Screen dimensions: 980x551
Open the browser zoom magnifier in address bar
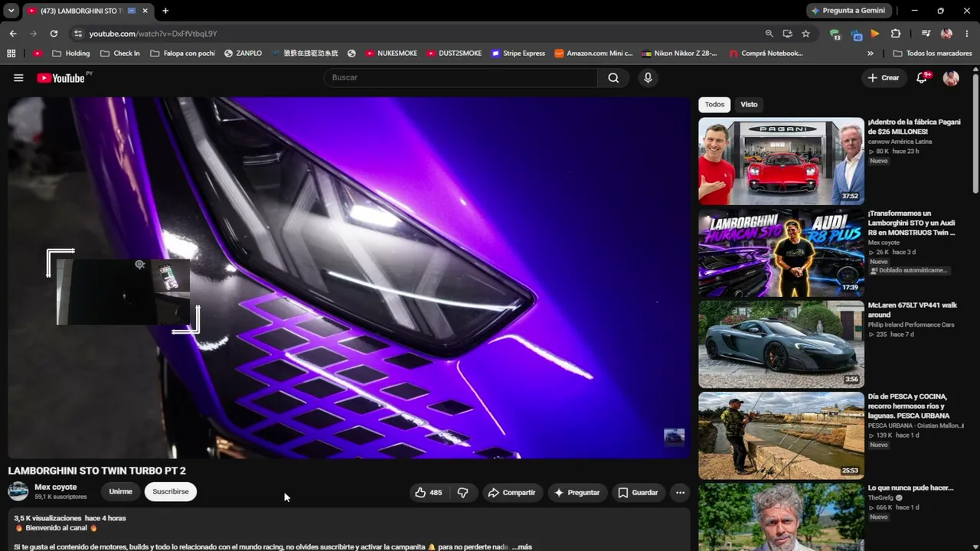coord(769,34)
